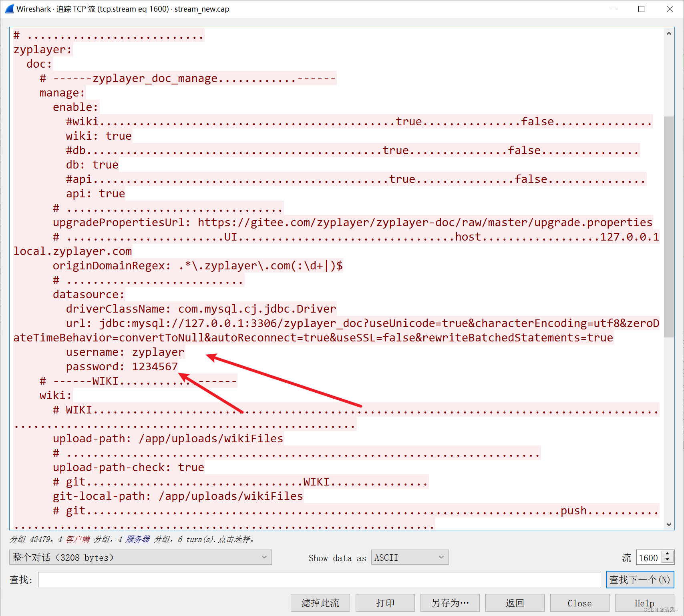The height and width of the screenshot is (616, 684).
Task: Open Help for follow stream dialog
Action: click(x=644, y=603)
